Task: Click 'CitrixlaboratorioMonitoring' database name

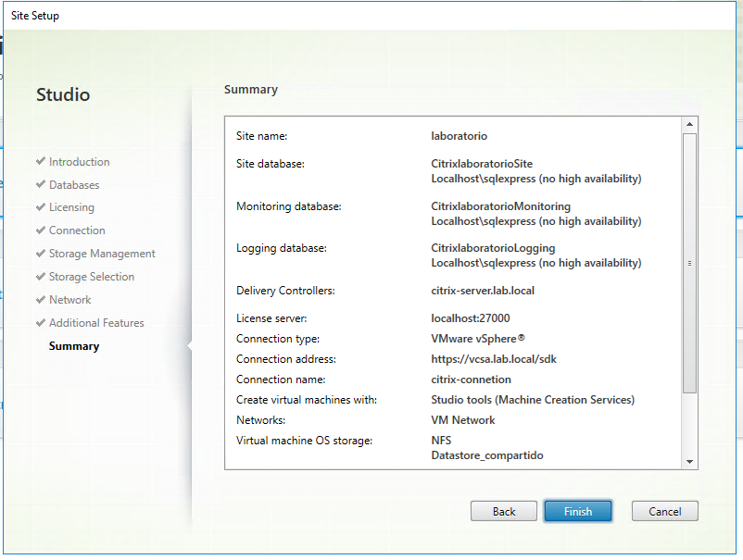Action: (500, 206)
